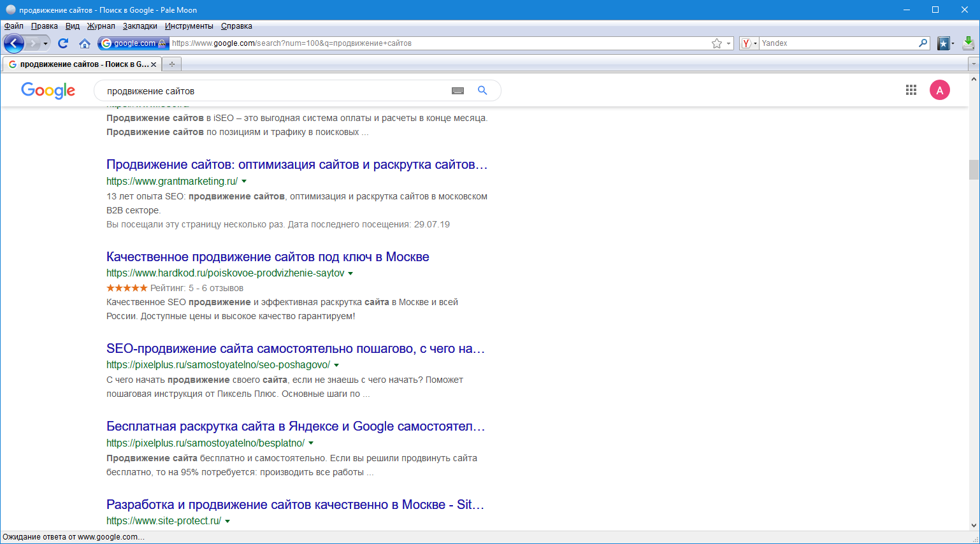Expand the site-protect.ru result options arrow
Image resolution: width=980 pixels, height=544 pixels.
click(227, 521)
